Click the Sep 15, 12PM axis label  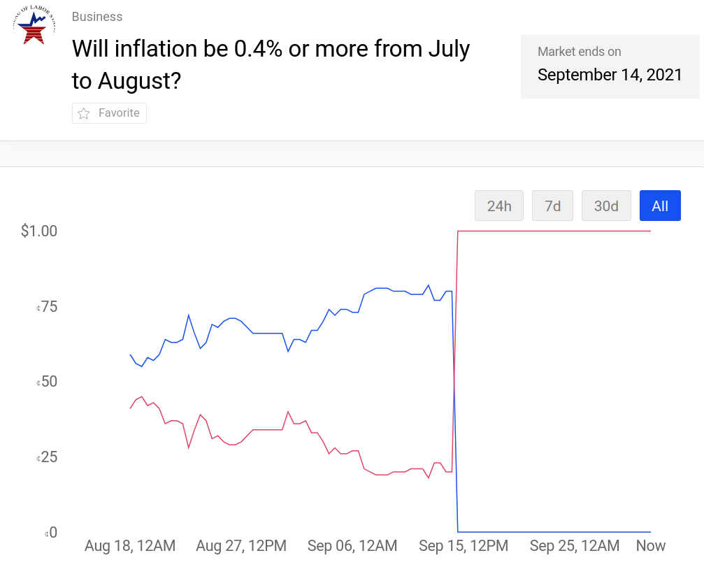pos(464,546)
